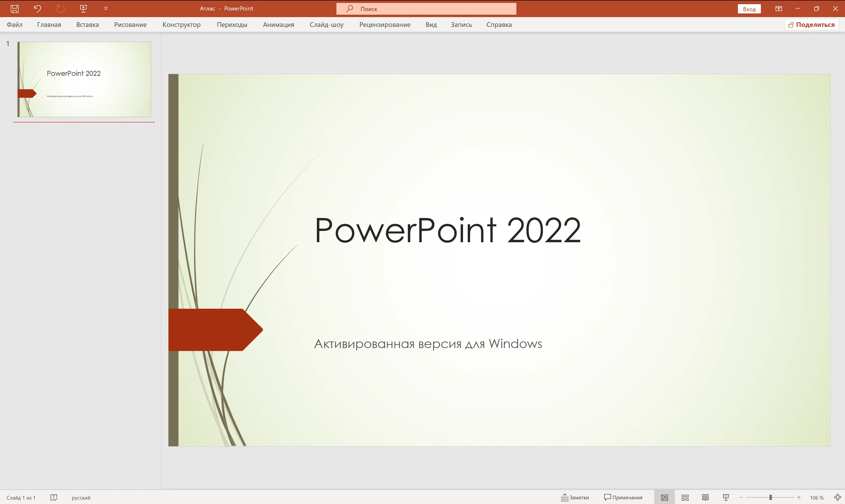Open the Конструктор ribbon tab

181,24
